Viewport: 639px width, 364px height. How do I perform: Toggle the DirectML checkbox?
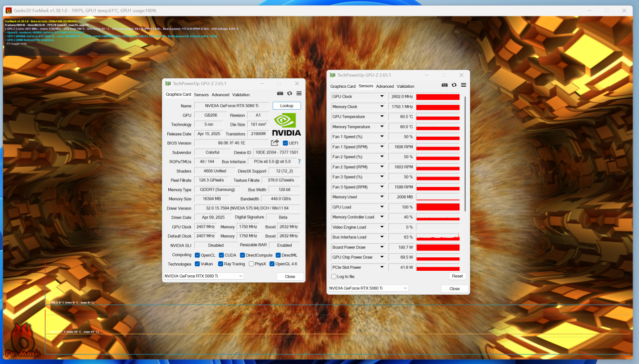tap(278, 255)
